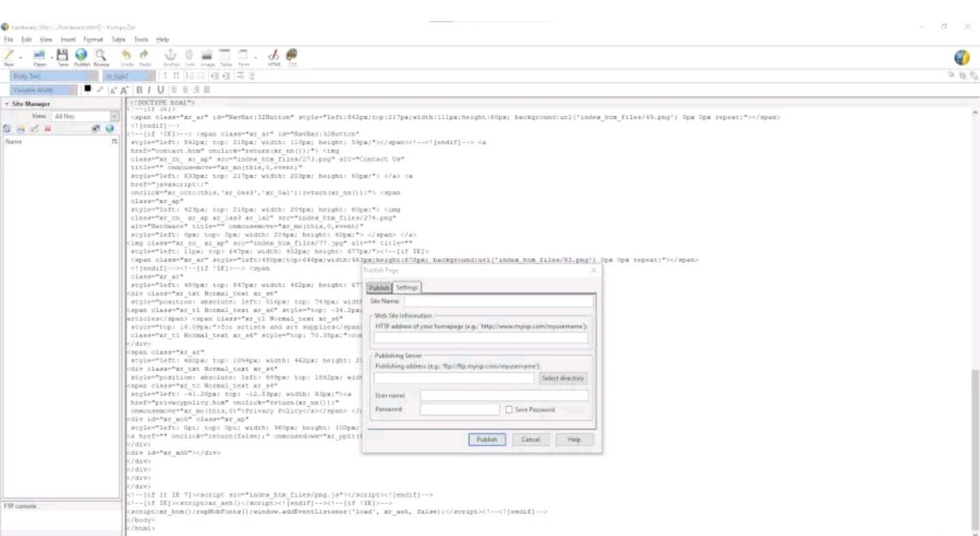Apply Bold formatting with B icon
980x536 pixels.
(x=140, y=90)
